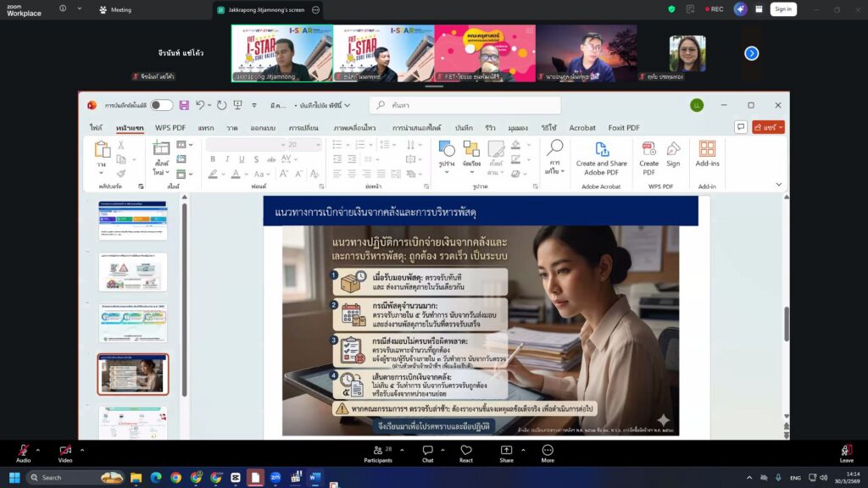The image size is (868, 488).
Task: Leave the Zoom meeting
Action: pyautogui.click(x=845, y=452)
